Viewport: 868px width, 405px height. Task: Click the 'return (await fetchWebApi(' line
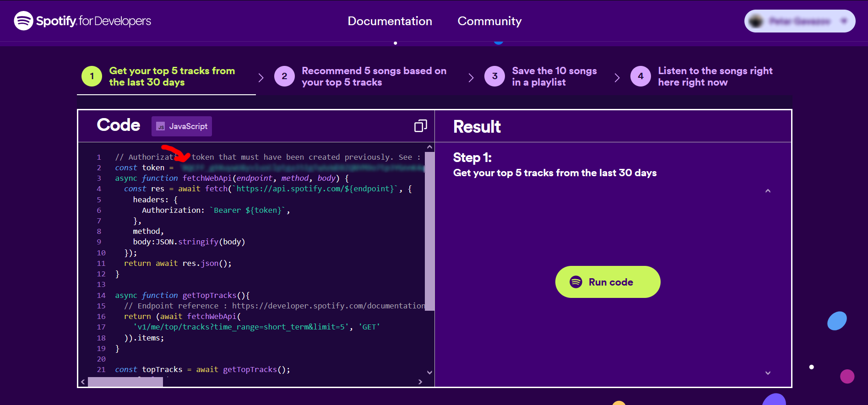click(182, 316)
